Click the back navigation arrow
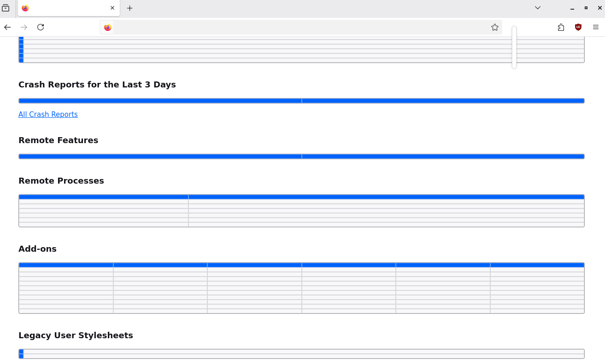Screen dimensions: 605x364 click(7, 27)
